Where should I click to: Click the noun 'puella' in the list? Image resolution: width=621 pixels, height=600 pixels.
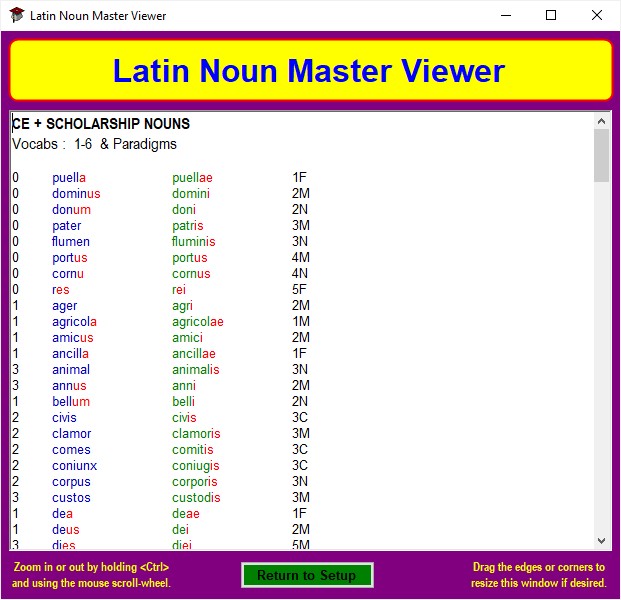point(69,178)
